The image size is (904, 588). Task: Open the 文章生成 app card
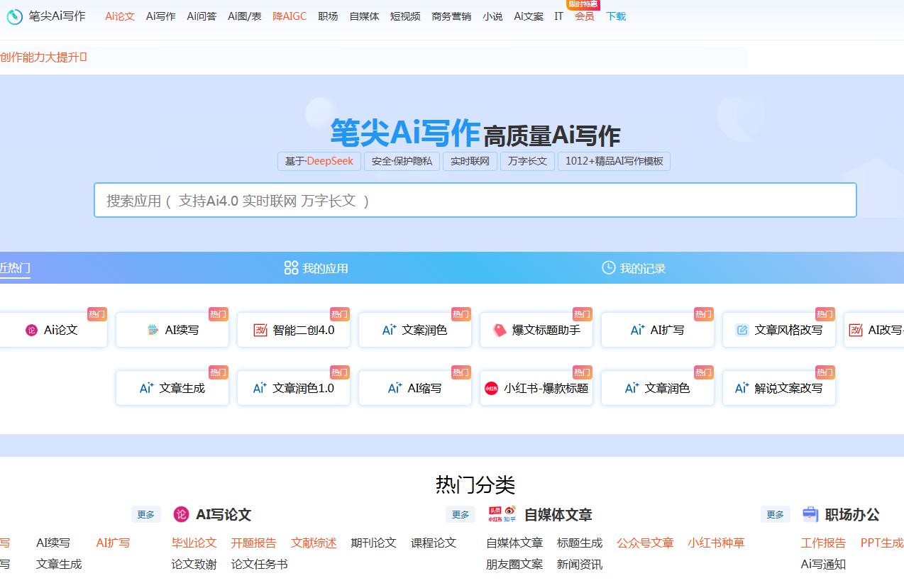(x=172, y=388)
